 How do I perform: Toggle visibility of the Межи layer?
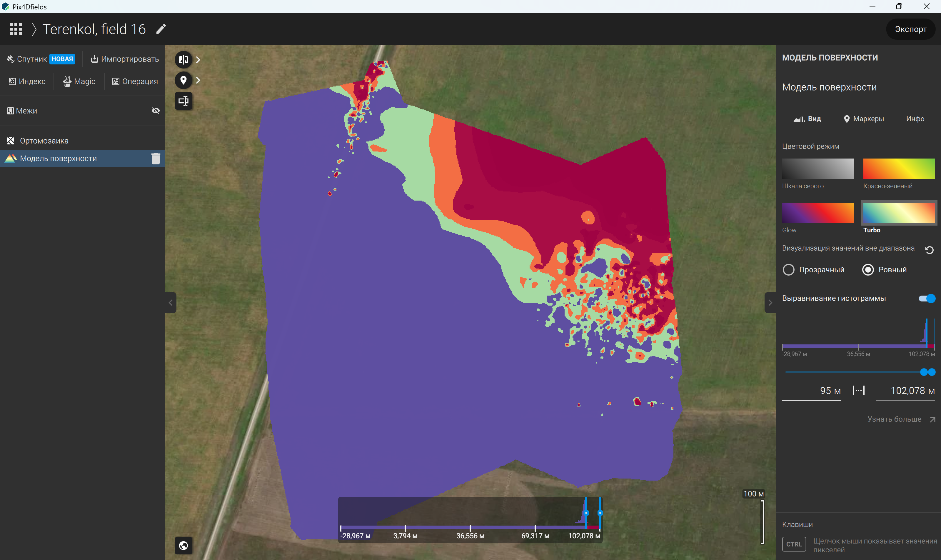[x=156, y=111]
